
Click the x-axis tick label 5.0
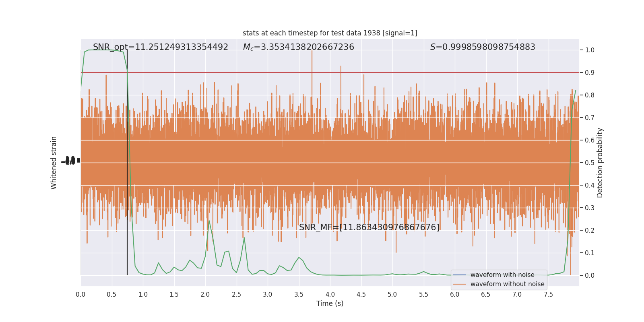[x=392, y=295]
